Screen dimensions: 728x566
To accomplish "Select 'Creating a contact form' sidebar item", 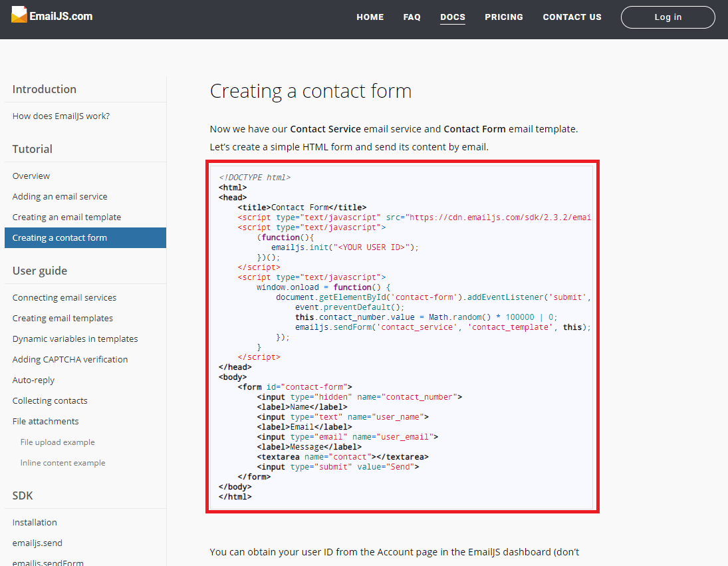I will point(85,237).
